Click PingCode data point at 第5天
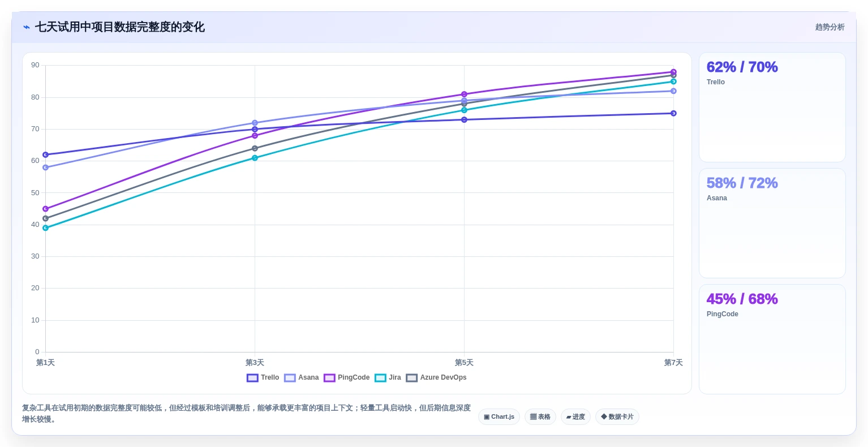The height and width of the screenshot is (447, 868). tap(464, 94)
